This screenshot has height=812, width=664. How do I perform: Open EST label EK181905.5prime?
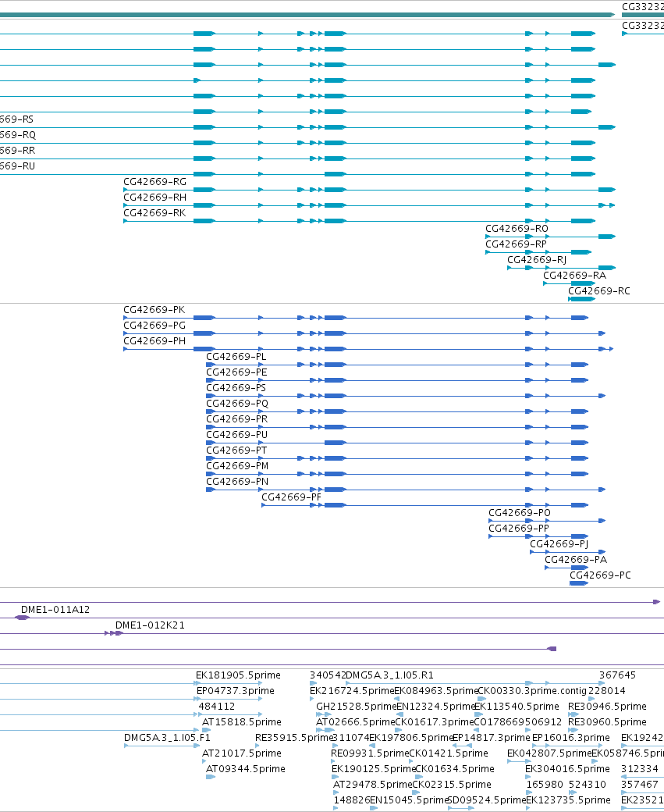click(x=238, y=675)
